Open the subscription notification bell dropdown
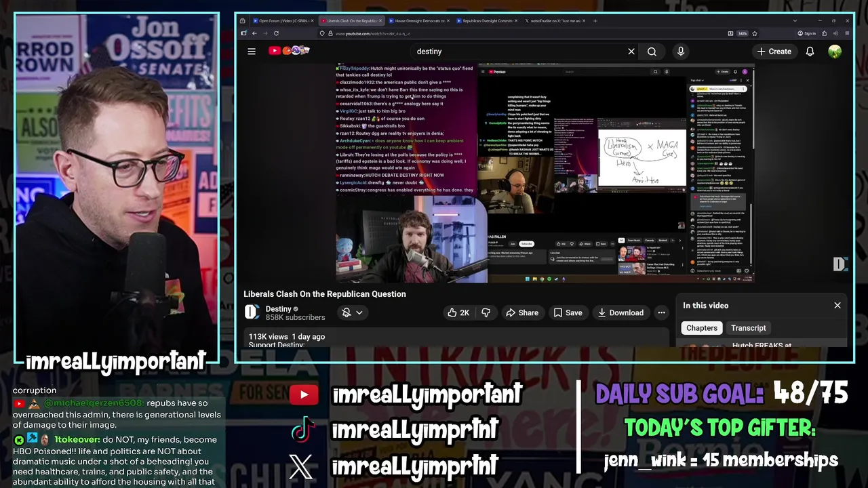Image resolution: width=868 pixels, height=488 pixels. click(x=353, y=312)
